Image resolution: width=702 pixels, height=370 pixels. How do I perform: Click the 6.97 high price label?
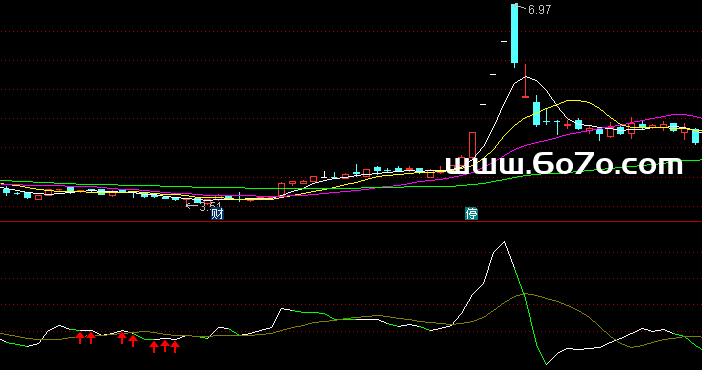click(x=539, y=10)
